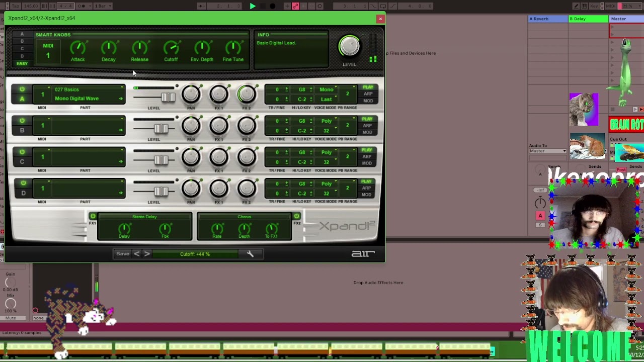Adjust the Cutoff smart knob
This screenshot has height=362, width=644.
click(171, 48)
